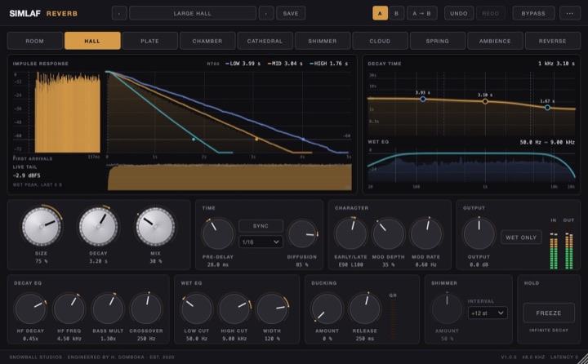588x364 pixels.
Task: Click the LOW 3.99 s RT60 legend
Action: (243, 64)
